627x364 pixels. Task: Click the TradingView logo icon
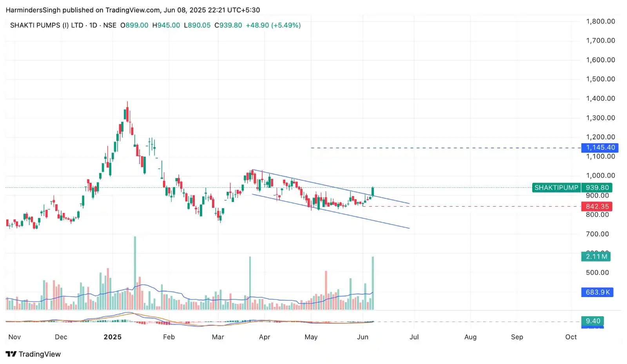pos(11,354)
